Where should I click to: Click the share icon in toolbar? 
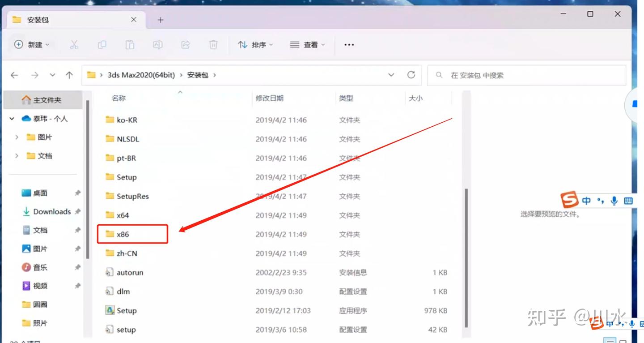click(x=186, y=44)
